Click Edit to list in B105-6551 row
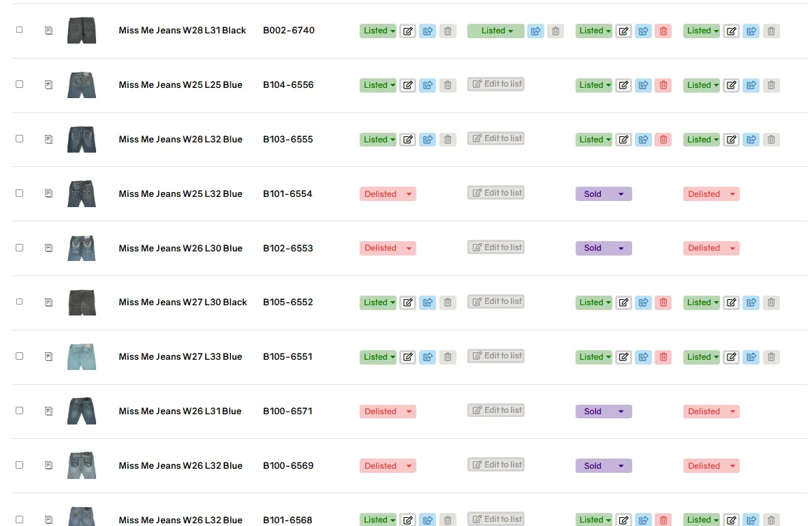This screenshot has height=526, width=812. (496, 356)
